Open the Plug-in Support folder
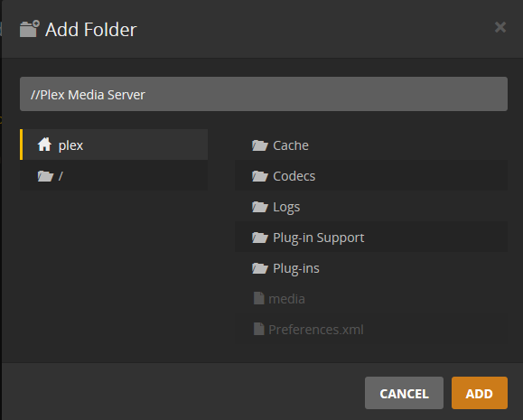 [371, 238]
